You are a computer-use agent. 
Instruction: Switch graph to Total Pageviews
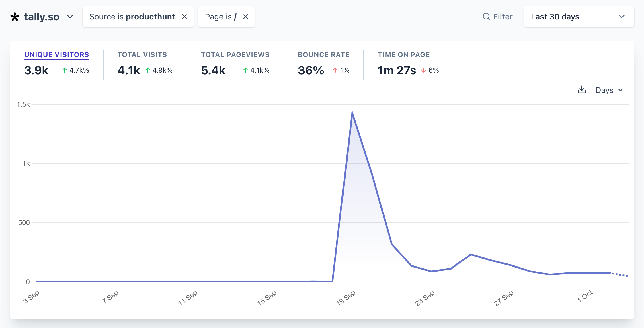[x=235, y=55]
